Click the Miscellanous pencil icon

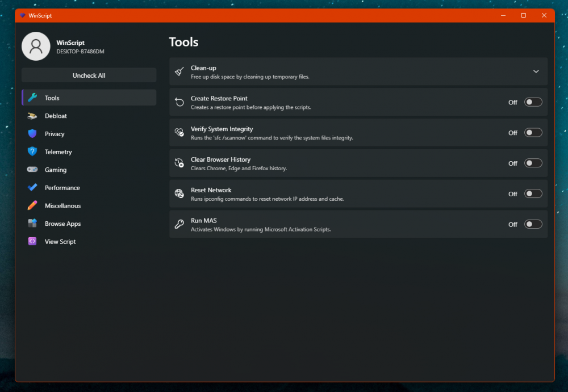(32, 206)
